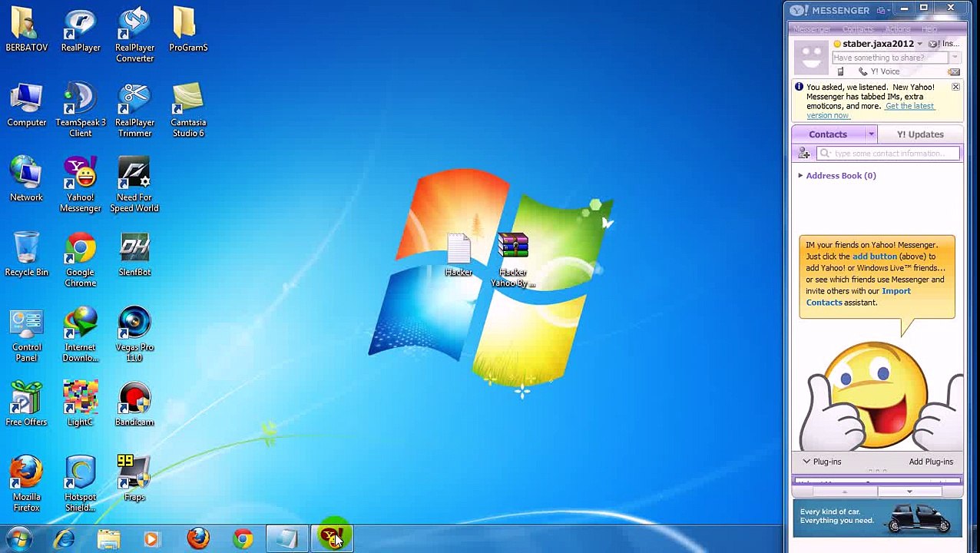The height and width of the screenshot is (553, 980).
Task: Click the 'Have something to share?' field
Action: click(x=891, y=58)
